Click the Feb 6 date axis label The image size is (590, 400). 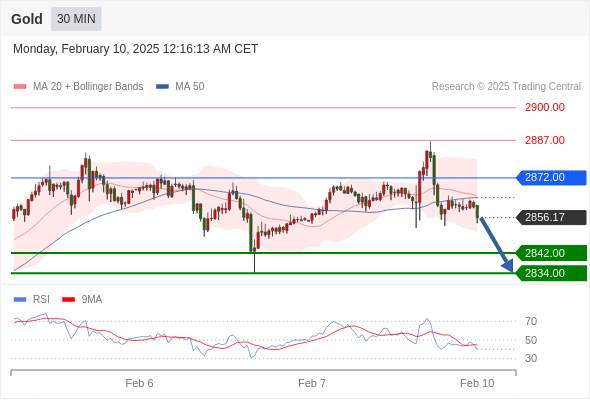point(139,383)
